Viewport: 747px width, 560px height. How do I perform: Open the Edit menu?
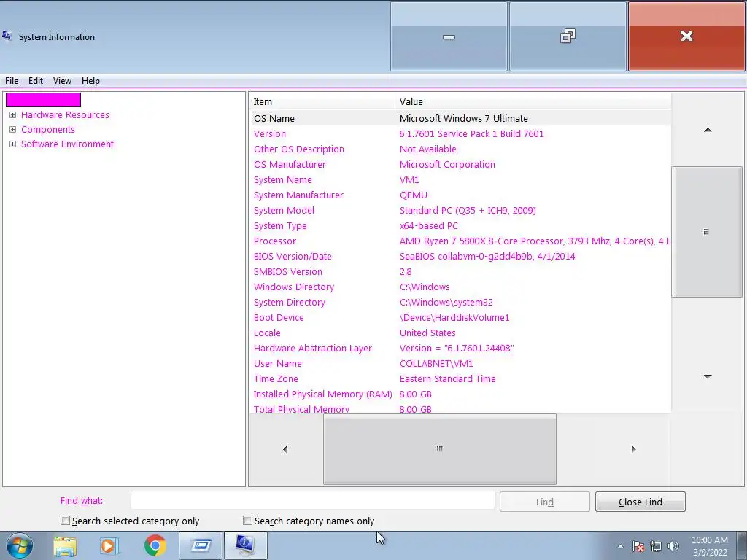36,80
